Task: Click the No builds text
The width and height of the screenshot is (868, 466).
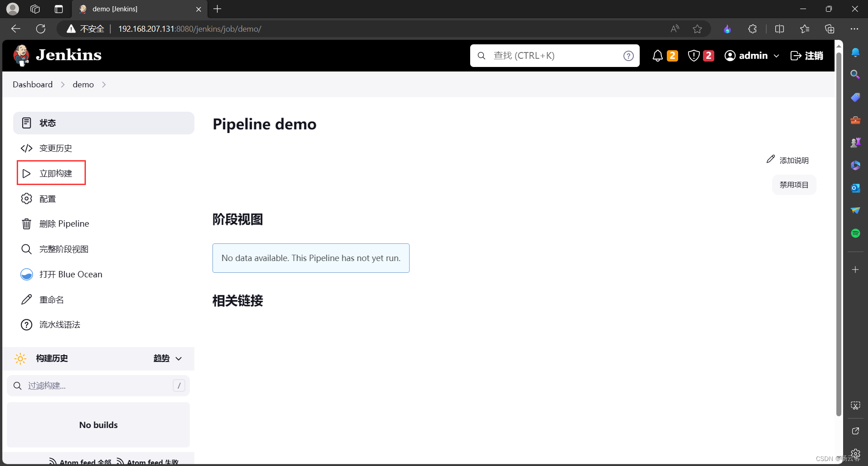Action: point(99,425)
